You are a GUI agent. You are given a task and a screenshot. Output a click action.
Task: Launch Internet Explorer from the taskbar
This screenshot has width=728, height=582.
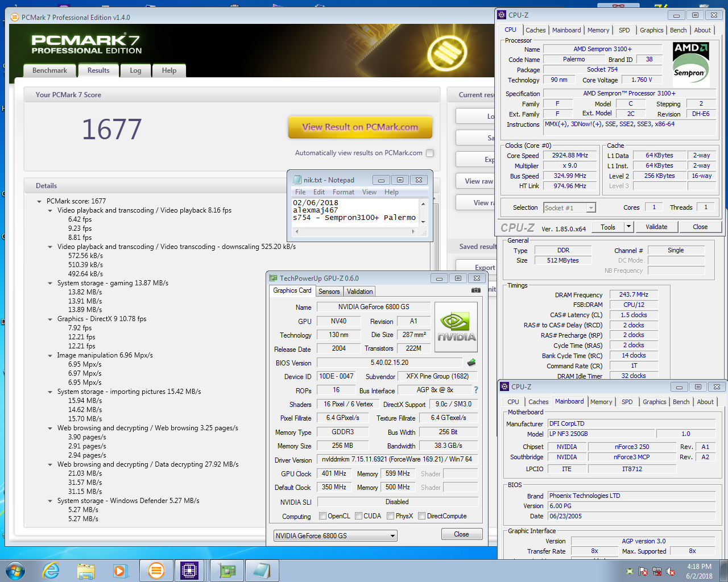point(51,570)
